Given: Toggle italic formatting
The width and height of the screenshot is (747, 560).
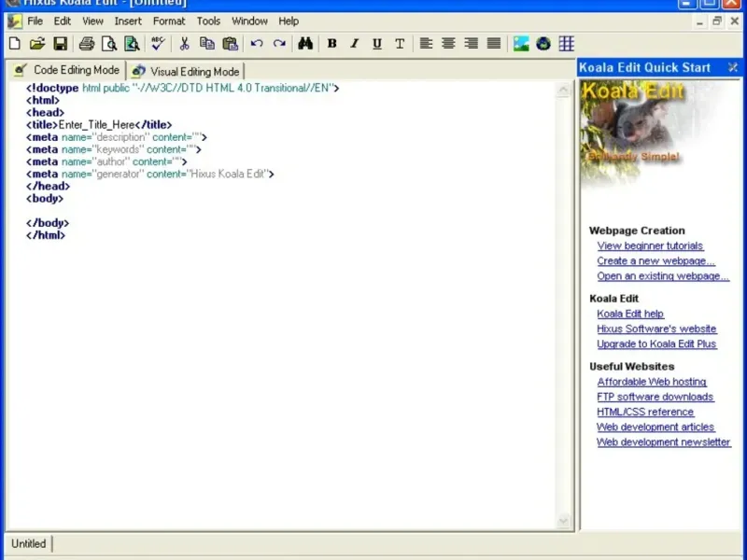Looking at the screenshot, I should [x=354, y=43].
